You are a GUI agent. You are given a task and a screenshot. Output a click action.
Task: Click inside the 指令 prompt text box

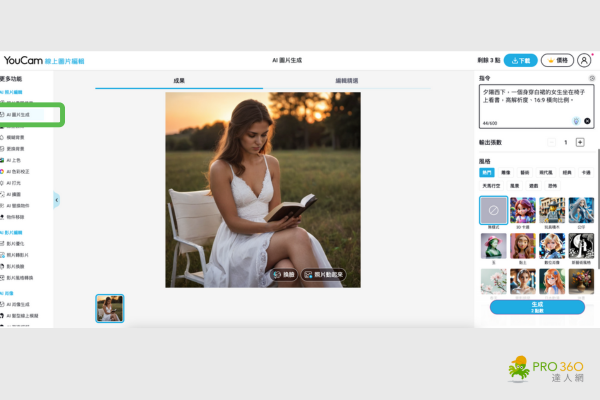click(536, 107)
